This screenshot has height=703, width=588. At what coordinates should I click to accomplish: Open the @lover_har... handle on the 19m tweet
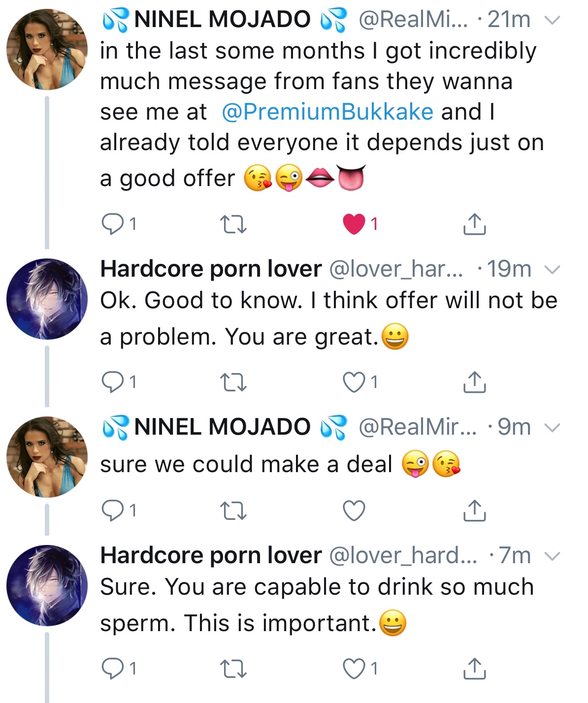click(x=395, y=269)
